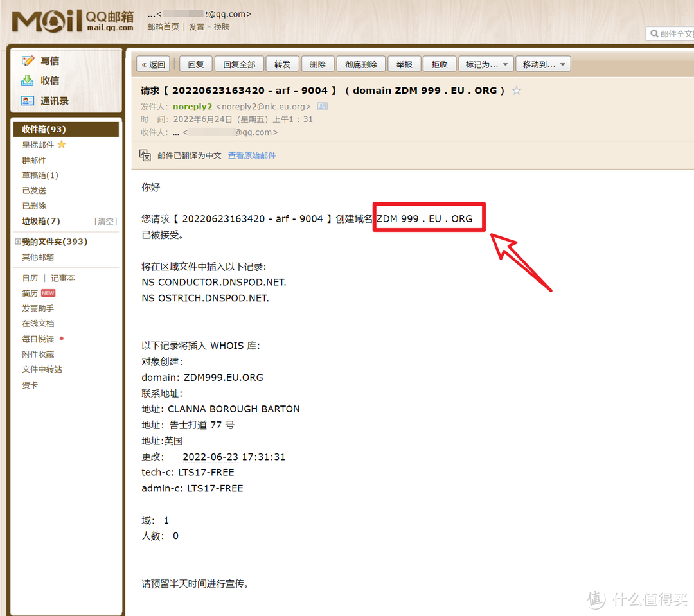This screenshot has width=694, height=616.
Task: Select the 草稿箱(1) drafts folder
Action: tap(40, 175)
